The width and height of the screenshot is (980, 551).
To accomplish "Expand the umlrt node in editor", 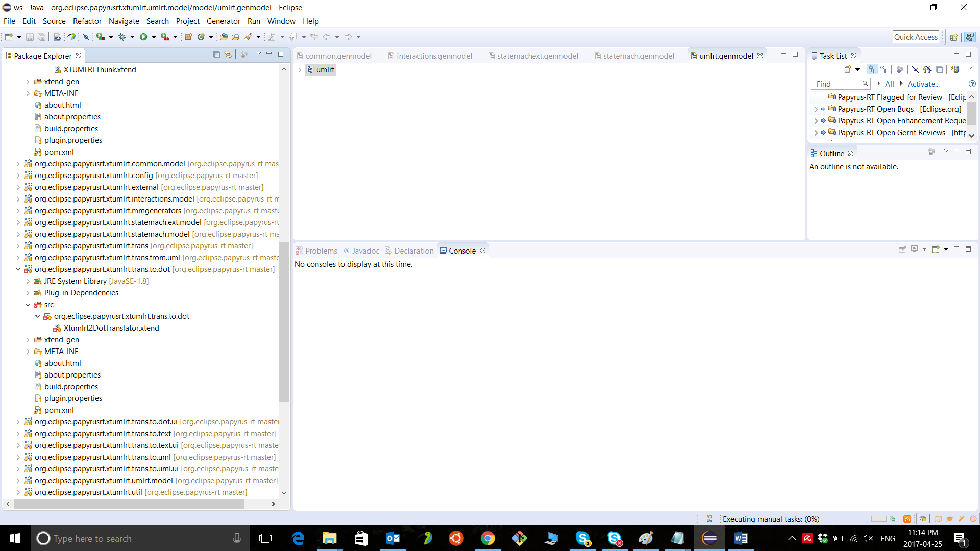I will 300,70.
